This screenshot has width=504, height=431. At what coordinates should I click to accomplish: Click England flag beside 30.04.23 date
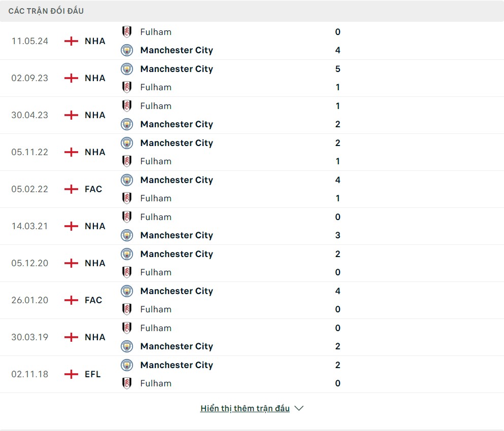point(71,115)
